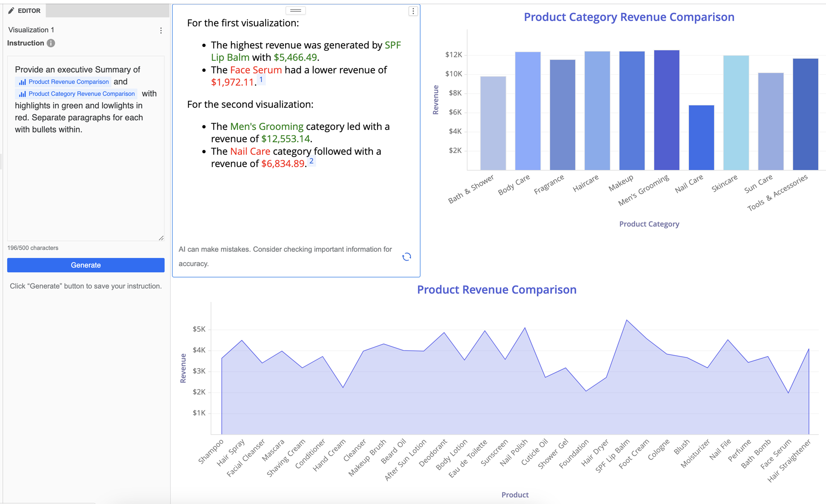Click inside the instruction text area
Screen dimensions: 826x504
tap(86, 180)
